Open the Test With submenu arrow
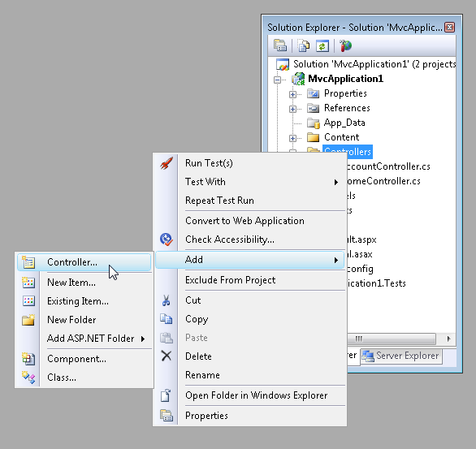This screenshot has width=476, height=449. 336,182
